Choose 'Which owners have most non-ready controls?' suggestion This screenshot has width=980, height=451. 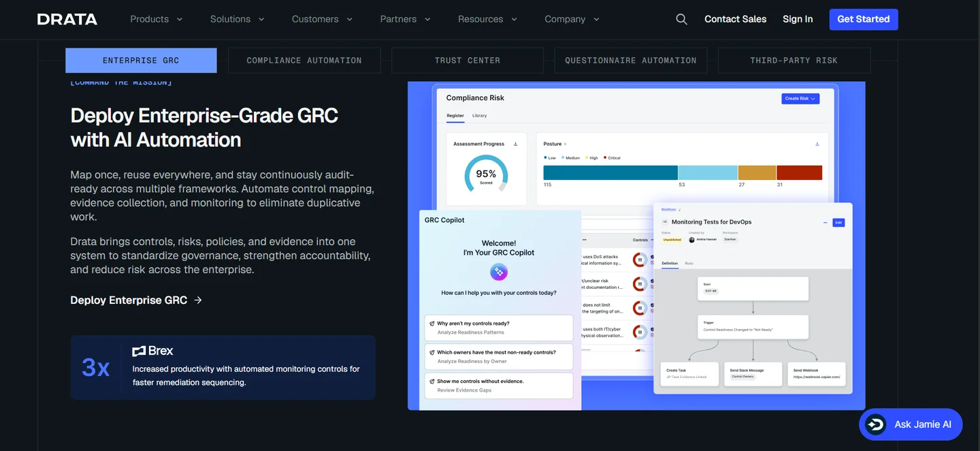(x=499, y=357)
